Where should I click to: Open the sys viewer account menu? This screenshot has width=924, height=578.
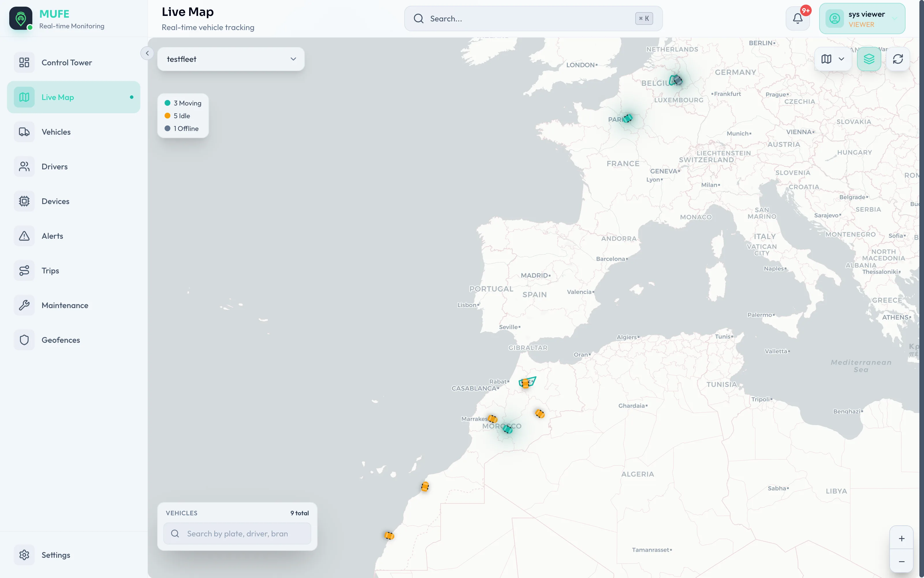click(x=862, y=19)
